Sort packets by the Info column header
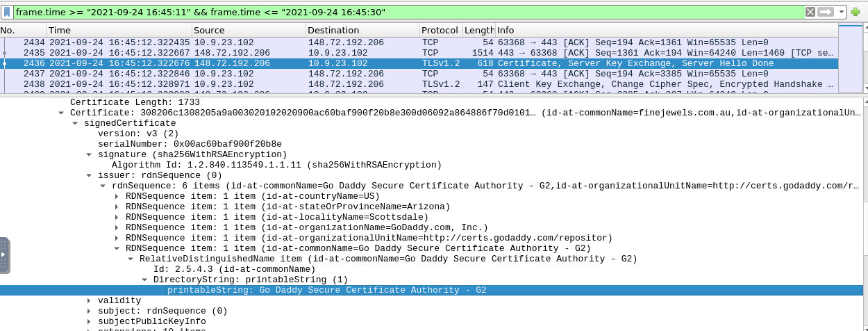 pyautogui.click(x=667, y=30)
